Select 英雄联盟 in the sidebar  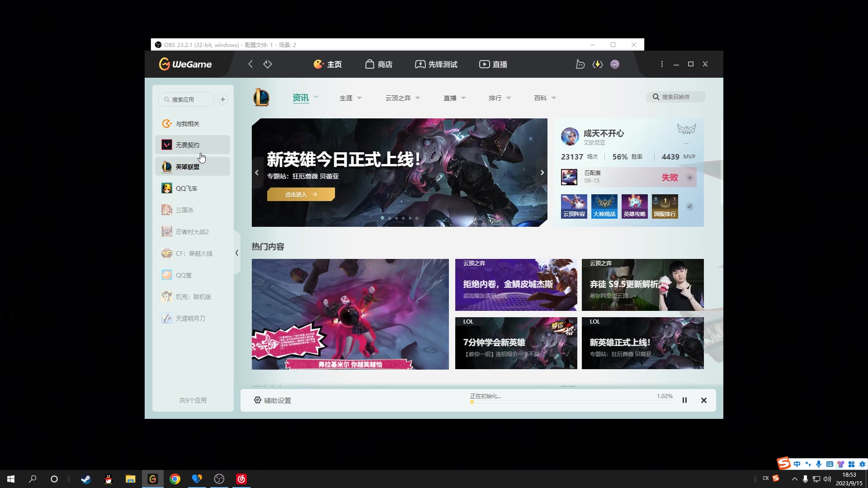pos(193,167)
